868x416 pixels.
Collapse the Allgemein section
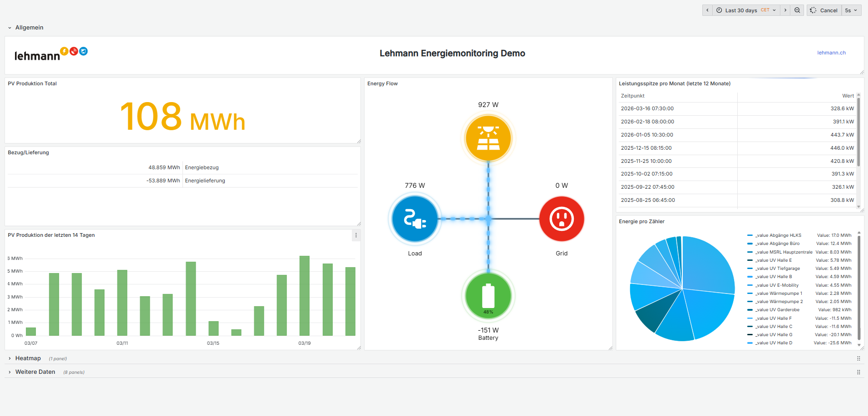29,27
